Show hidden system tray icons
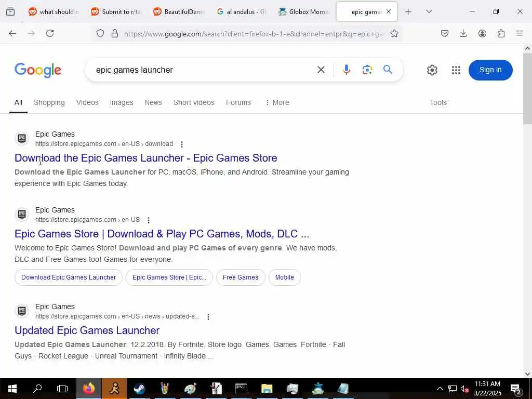This screenshot has height=399, width=532. tap(440, 389)
